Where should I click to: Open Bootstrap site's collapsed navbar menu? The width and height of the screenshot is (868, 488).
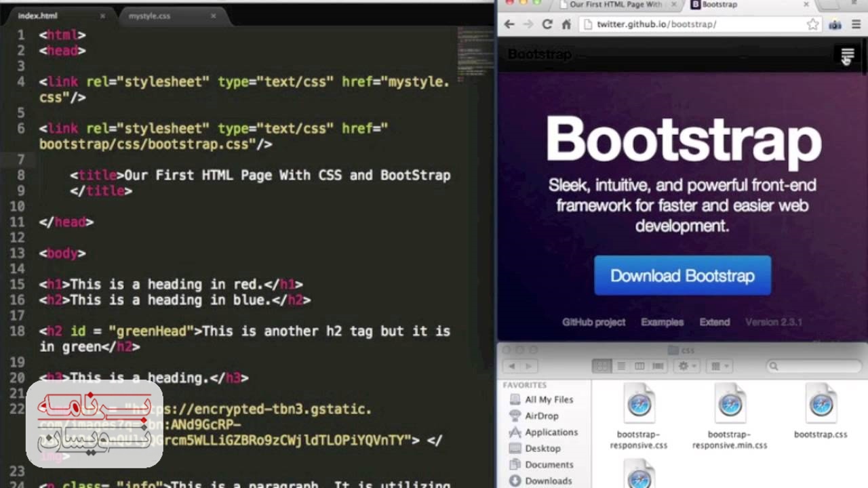(x=847, y=54)
